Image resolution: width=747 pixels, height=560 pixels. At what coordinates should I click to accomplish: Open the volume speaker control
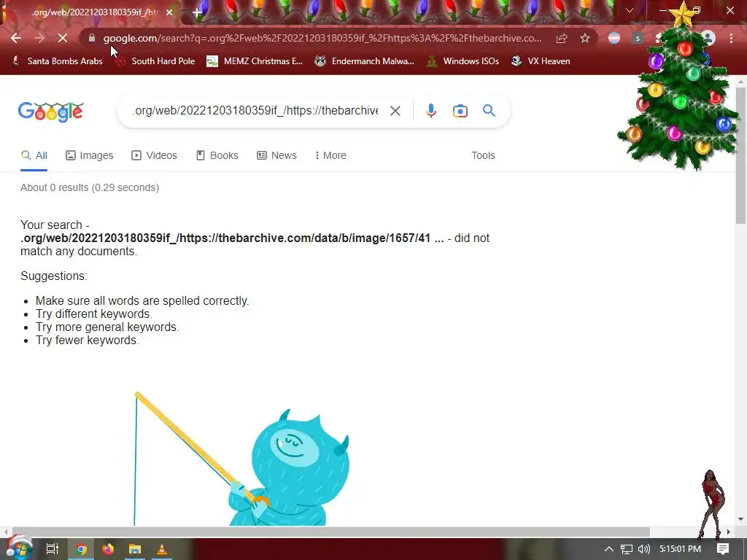(x=643, y=549)
